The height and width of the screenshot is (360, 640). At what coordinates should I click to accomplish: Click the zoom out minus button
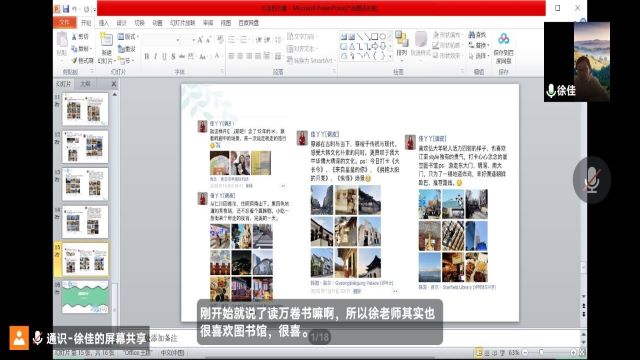click(x=526, y=352)
